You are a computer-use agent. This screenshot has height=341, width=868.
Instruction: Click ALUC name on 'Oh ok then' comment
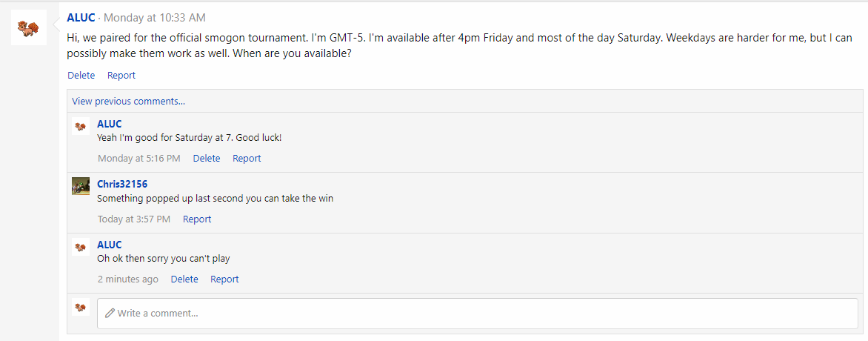[x=110, y=245]
